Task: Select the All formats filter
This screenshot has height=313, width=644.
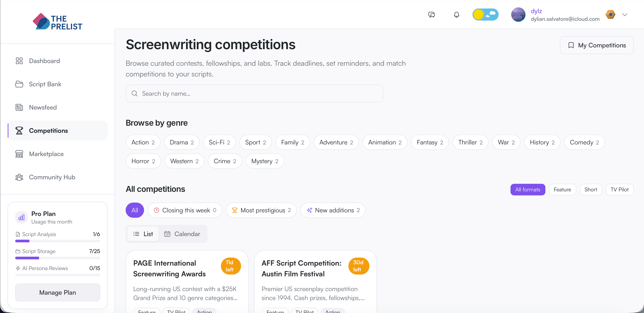Action: [527, 190]
